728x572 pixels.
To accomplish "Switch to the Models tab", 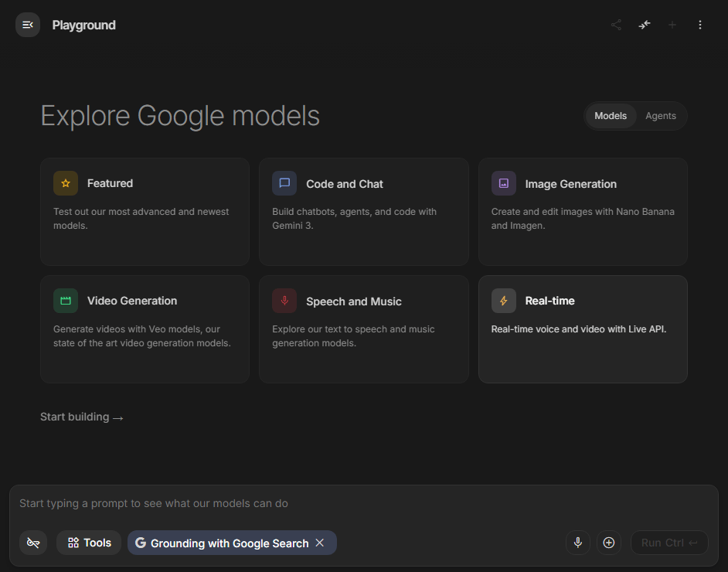I will [611, 116].
